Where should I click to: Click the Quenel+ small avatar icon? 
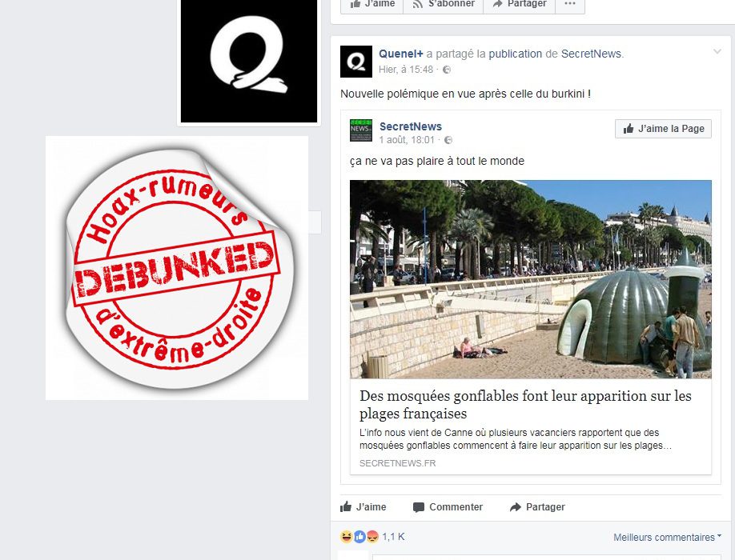pos(355,62)
